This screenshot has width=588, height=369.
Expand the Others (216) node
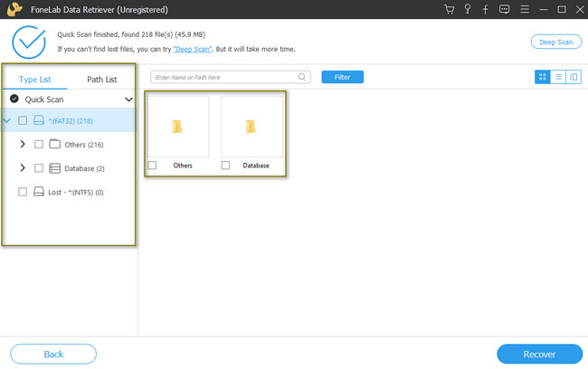pyautogui.click(x=23, y=144)
